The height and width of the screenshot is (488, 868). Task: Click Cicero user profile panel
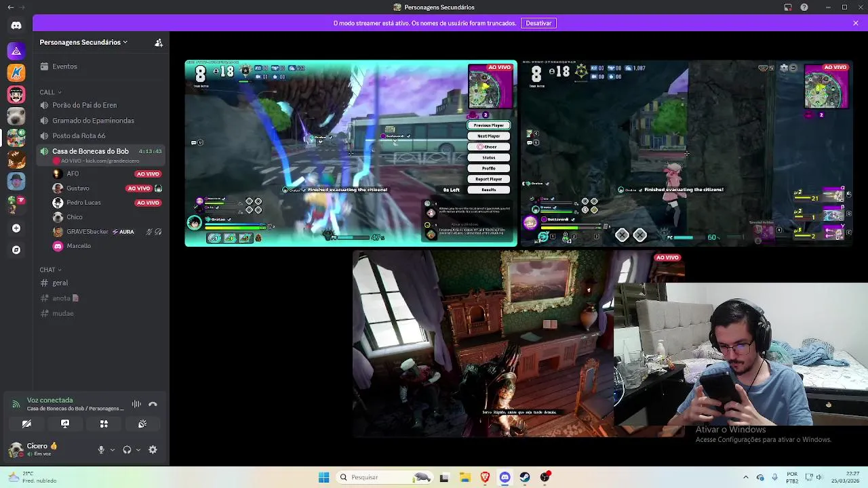(x=47, y=449)
